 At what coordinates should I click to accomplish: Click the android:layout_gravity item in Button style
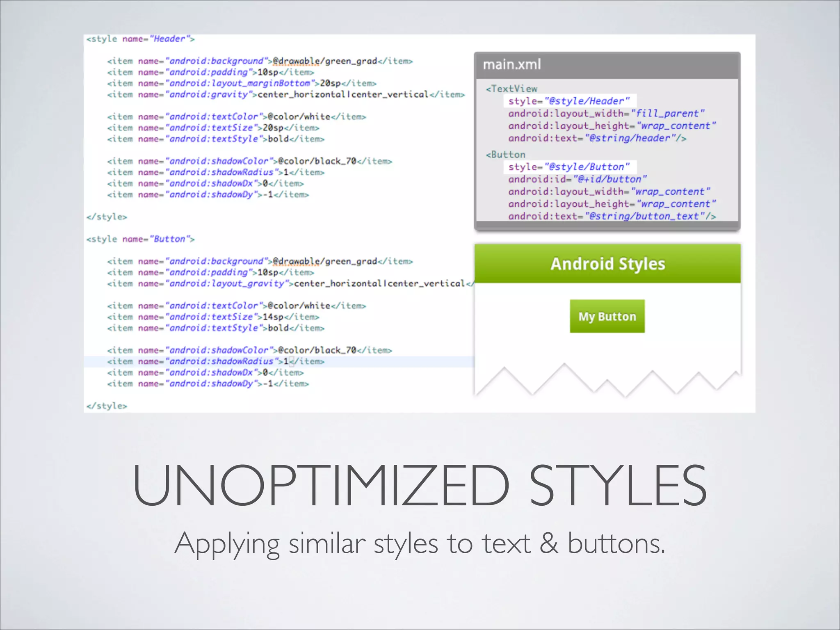pyautogui.click(x=290, y=283)
